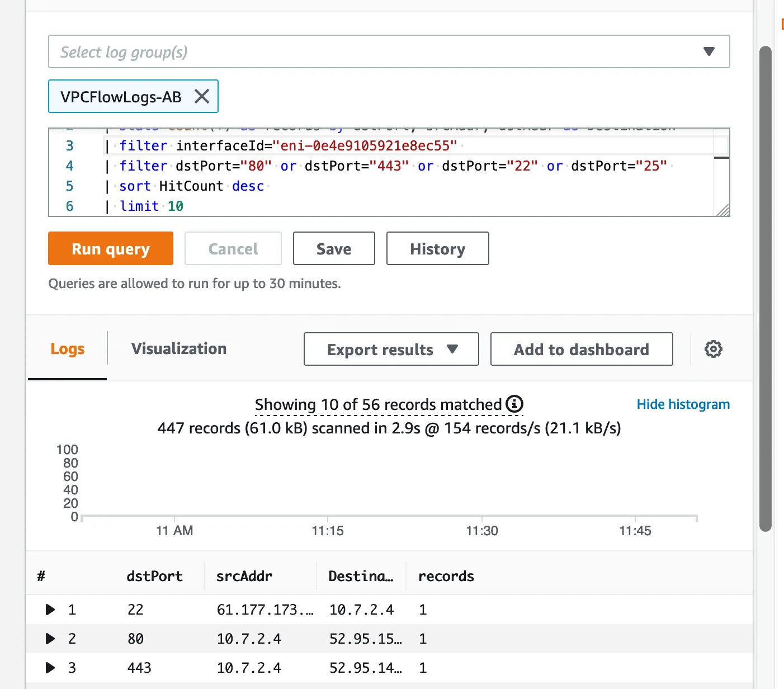The image size is (784, 689).
Task: Switch to the Visualization tab
Action: 179,349
